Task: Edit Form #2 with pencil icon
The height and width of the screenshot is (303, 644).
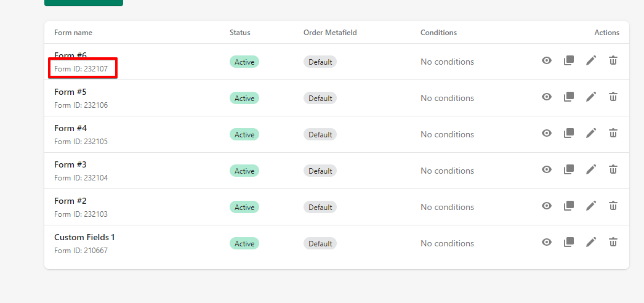Action: 590,206
